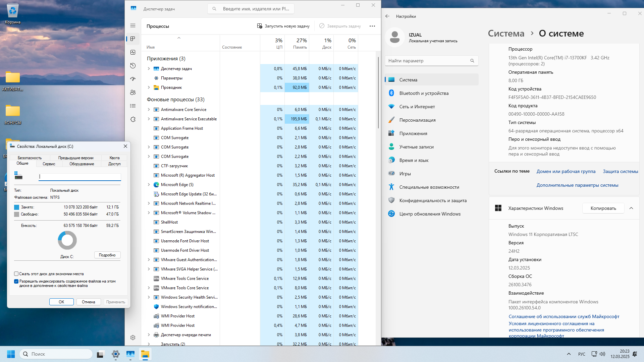Uncheck allow indexing file contents checkbox
Image resolution: width=644 pixels, height=362 pixels.
(x=16, y=281)
